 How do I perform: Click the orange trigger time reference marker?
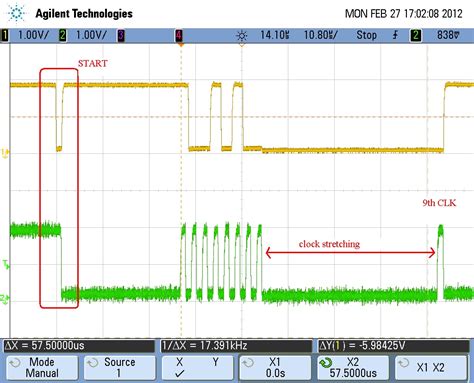click(x=181, y=44)
